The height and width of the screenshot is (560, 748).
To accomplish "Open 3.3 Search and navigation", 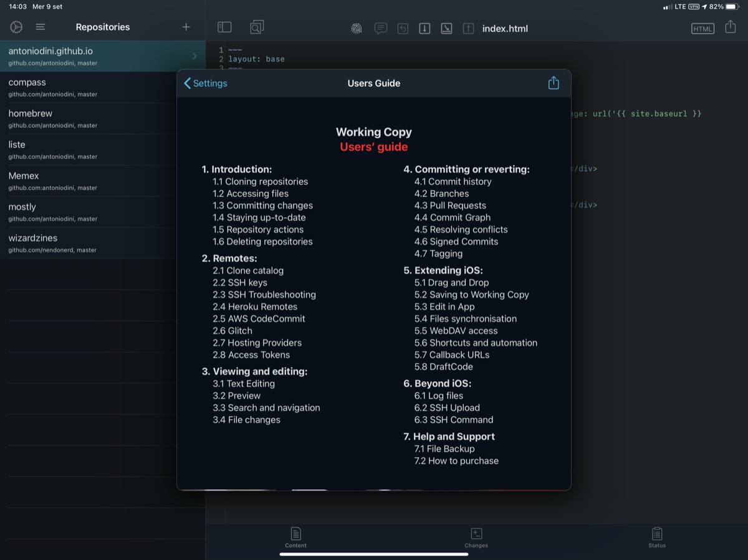I will 266,407.
